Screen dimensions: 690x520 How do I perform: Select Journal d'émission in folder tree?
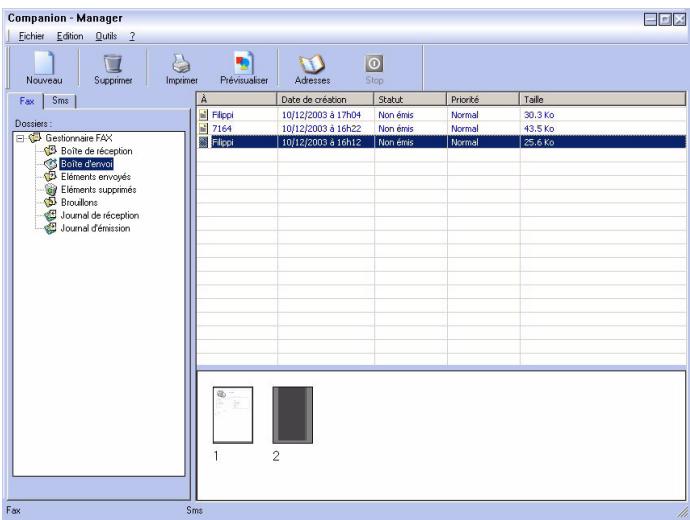[95, 228]
